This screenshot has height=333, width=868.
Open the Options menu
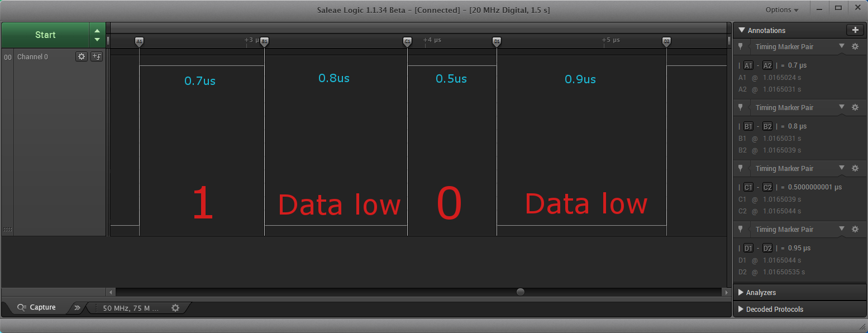781,9
